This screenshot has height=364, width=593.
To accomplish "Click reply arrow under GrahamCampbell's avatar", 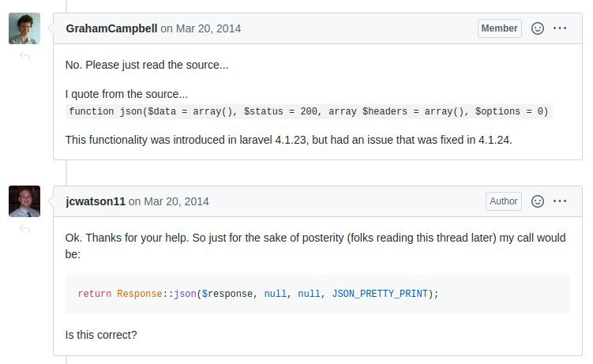I will click(x=24, y=56).
